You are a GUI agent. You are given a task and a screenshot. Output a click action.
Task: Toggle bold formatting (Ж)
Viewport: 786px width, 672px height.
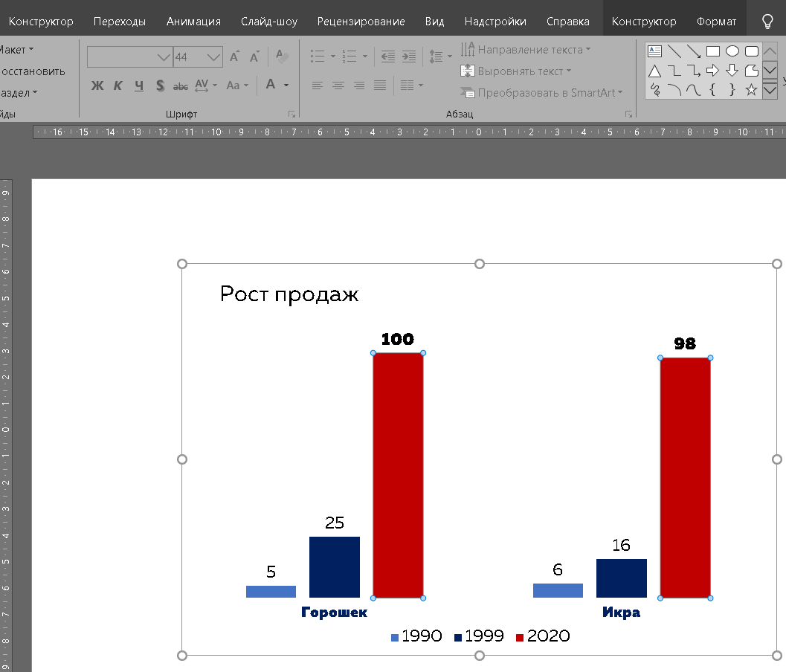tap(97, 85)
